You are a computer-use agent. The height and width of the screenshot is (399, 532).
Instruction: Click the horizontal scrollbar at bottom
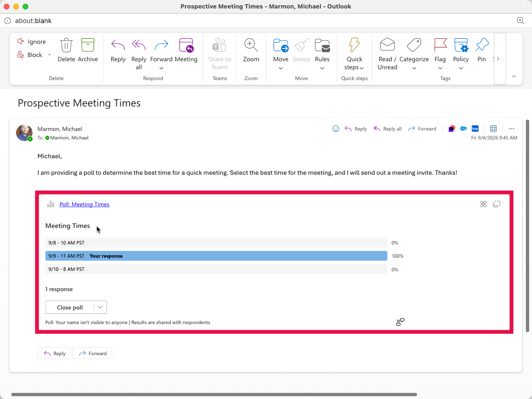pos(214,395)
